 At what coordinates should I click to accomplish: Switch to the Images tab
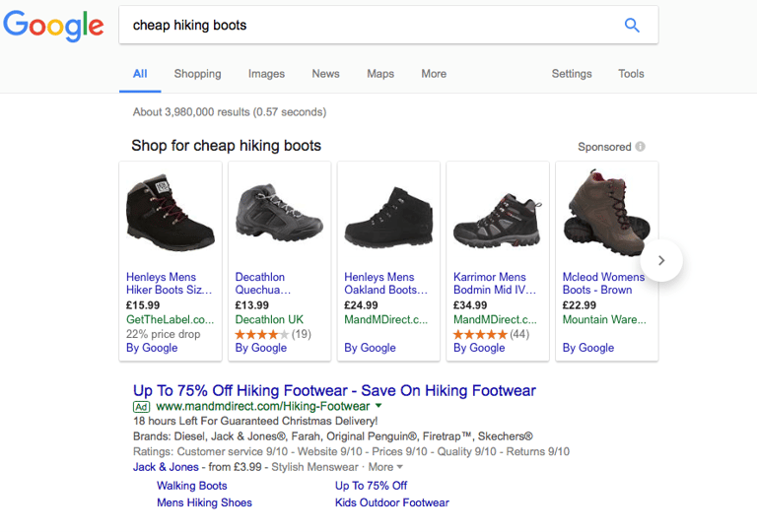(266, 74)
